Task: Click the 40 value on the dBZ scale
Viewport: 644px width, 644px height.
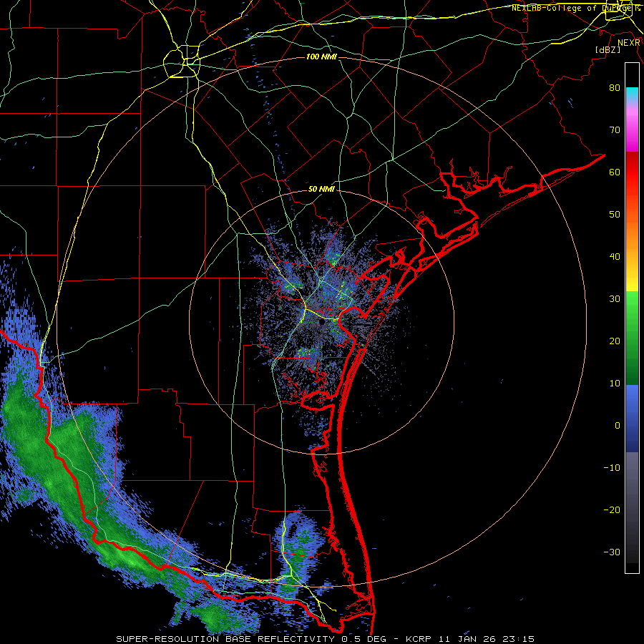Action: pos(615,257)
